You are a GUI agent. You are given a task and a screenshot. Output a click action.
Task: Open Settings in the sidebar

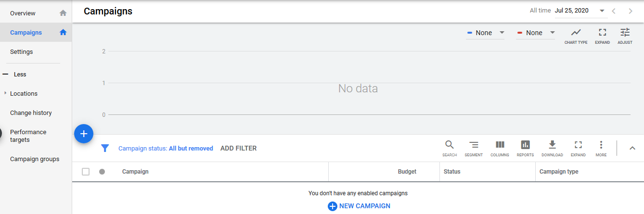pyautogui.click(x=22, y=52)
